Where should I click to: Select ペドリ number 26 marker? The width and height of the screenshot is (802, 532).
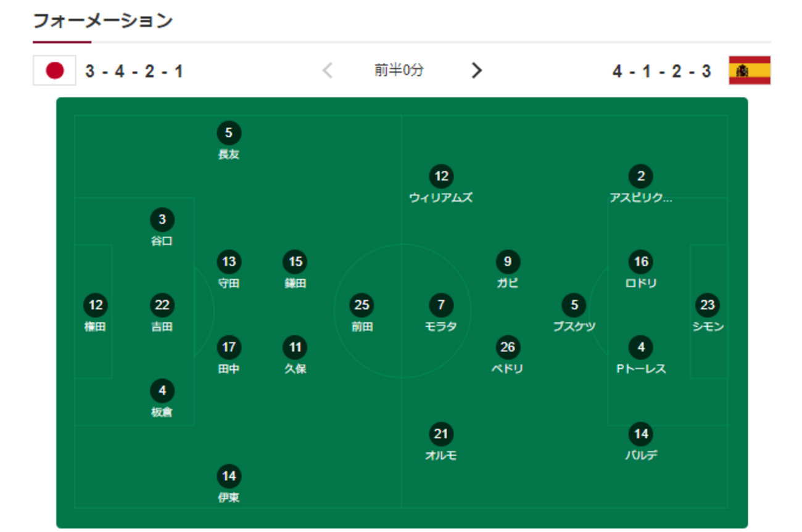coord(507,347)
